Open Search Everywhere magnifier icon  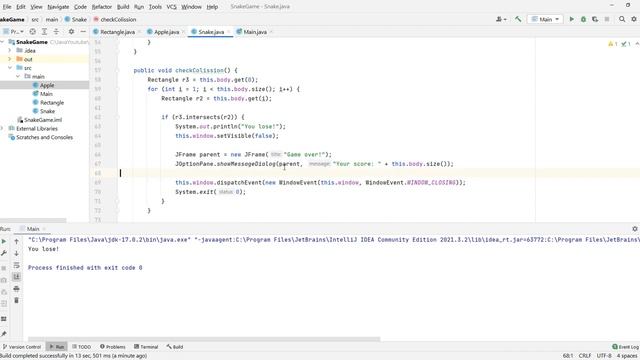(622, 19)
